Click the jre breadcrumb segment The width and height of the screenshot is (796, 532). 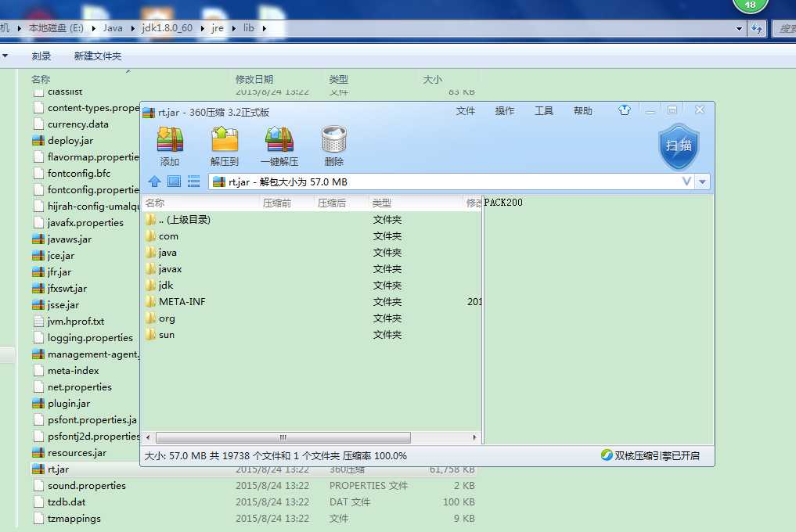click(x=218, y=28)
